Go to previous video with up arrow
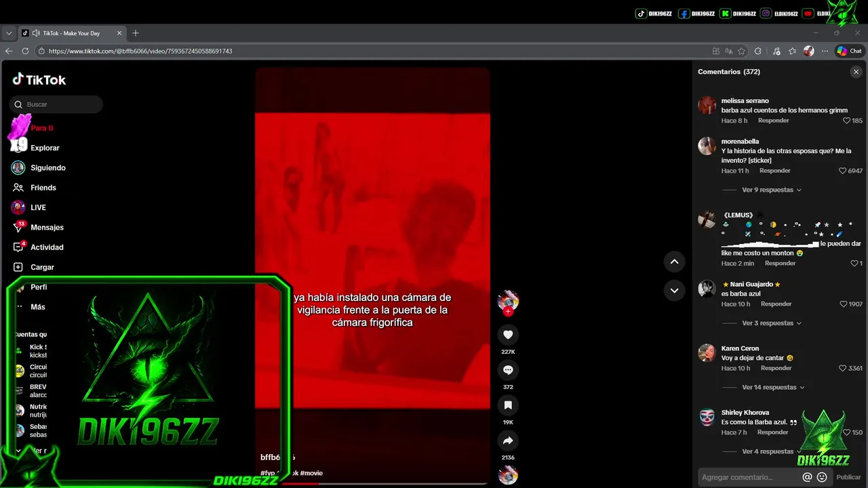Screen dimensions: 868x488 pos(674,262)
